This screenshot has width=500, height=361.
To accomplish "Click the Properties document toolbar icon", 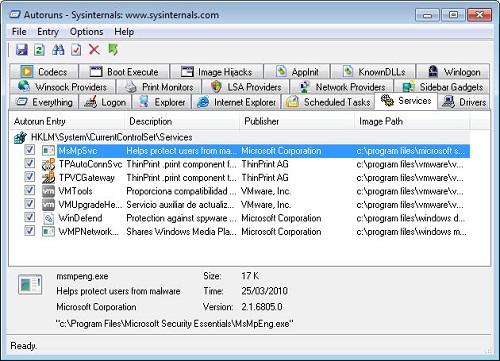I will (x=76, y=50).
